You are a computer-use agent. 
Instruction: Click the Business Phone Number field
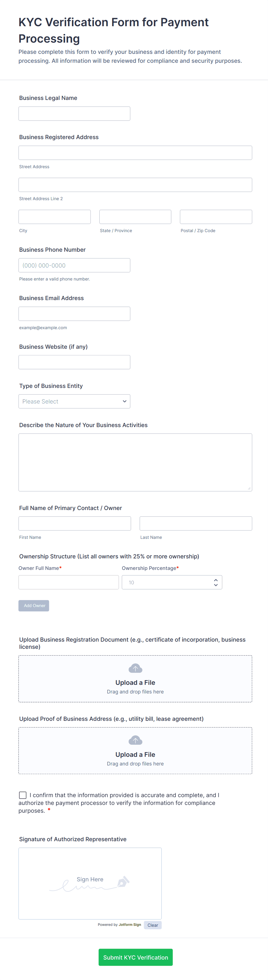pyautogui.click(x=74, y=266)
